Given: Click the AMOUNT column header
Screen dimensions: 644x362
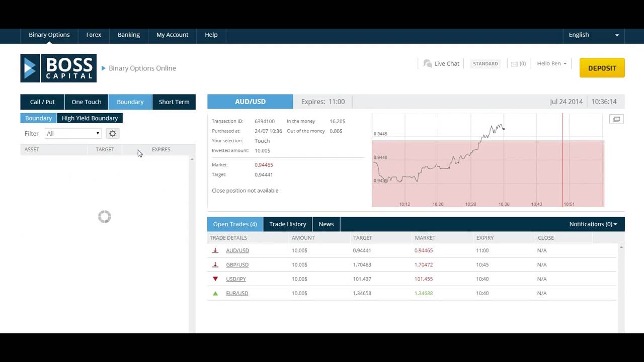Looking at the screenshot, I should click(x=303, y=238).
